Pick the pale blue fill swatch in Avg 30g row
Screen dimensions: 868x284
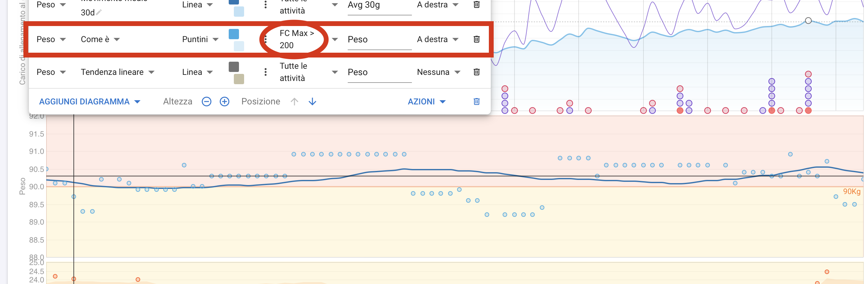[x=239, y=12]
